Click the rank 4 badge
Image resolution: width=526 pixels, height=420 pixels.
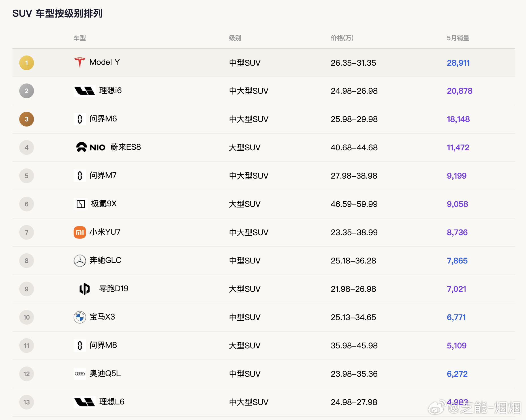pos(27,147)
